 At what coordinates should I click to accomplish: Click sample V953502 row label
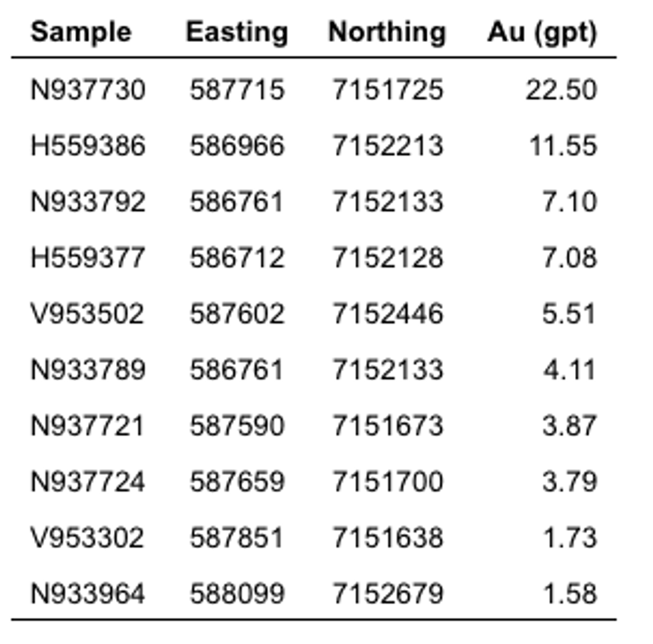point(87,314)
